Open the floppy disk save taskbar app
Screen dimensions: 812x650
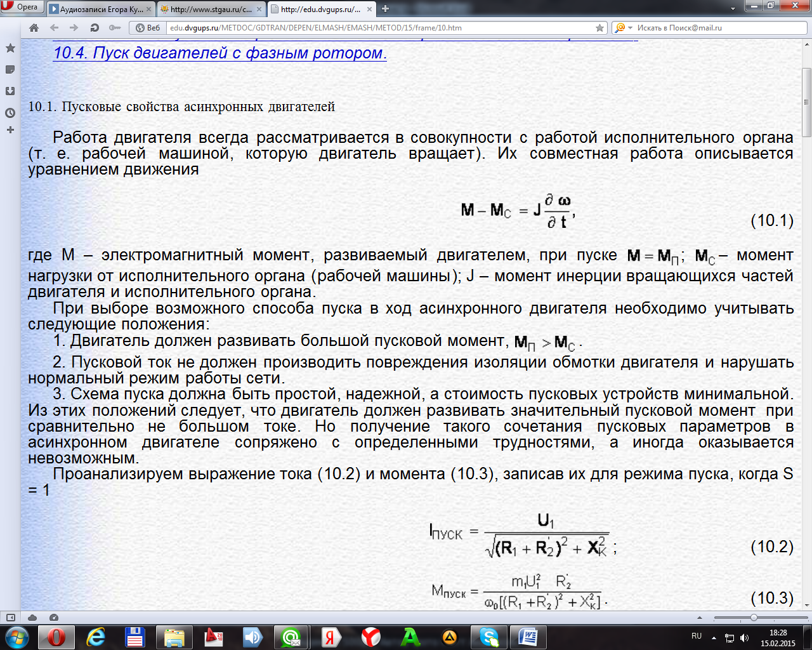[134, 637]
